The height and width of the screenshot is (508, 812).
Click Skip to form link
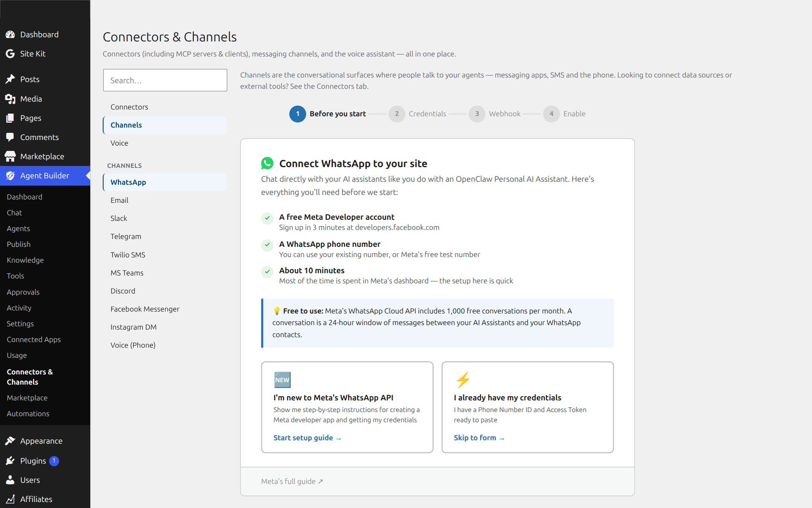pyautogui.click(x=479, y=438)
